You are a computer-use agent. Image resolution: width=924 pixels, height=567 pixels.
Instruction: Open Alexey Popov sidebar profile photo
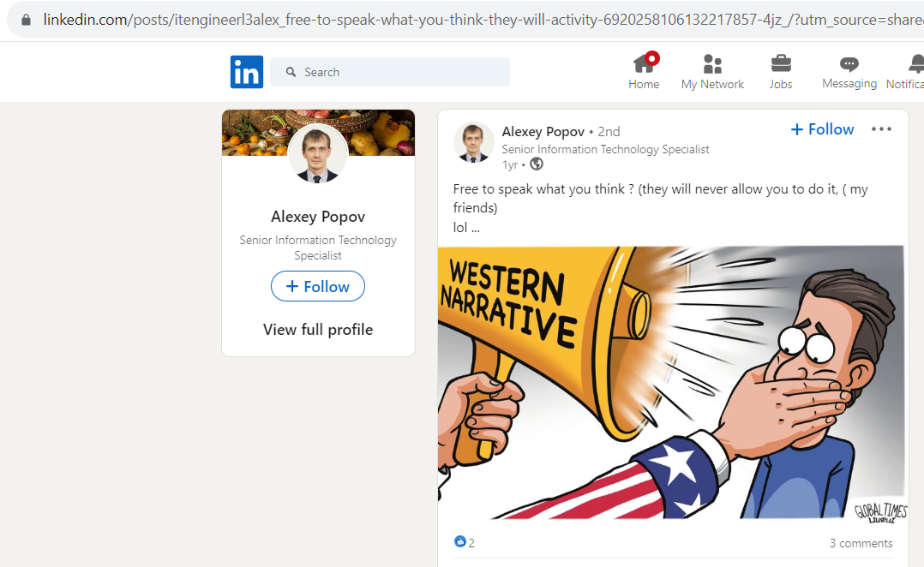(x=318, y=153)
